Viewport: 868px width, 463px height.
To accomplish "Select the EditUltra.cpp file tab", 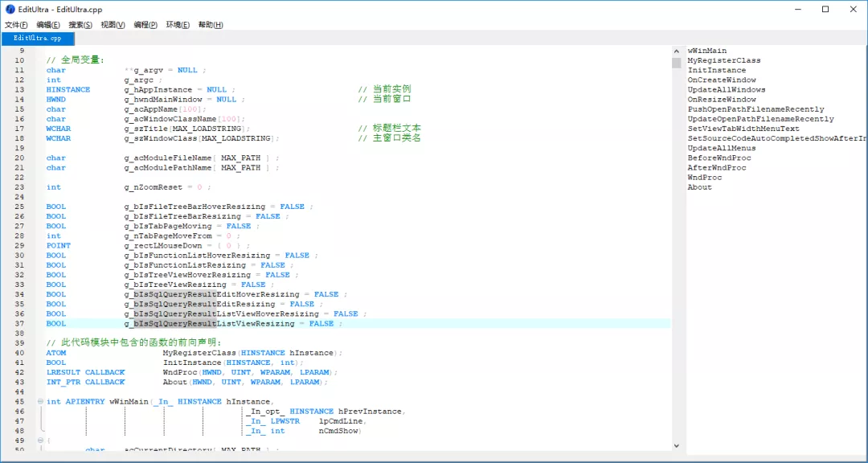I will 37,38.
